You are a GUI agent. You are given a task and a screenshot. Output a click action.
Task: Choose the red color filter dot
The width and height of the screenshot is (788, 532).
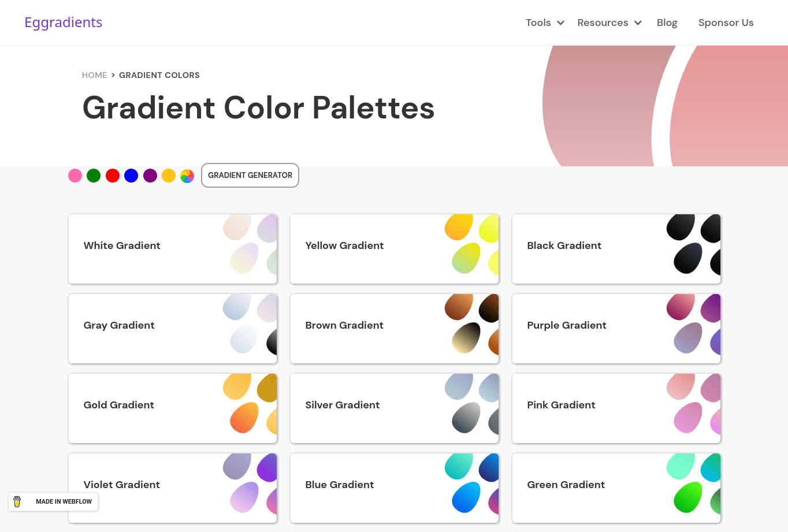pyautogui.click(x=113, y=176)
